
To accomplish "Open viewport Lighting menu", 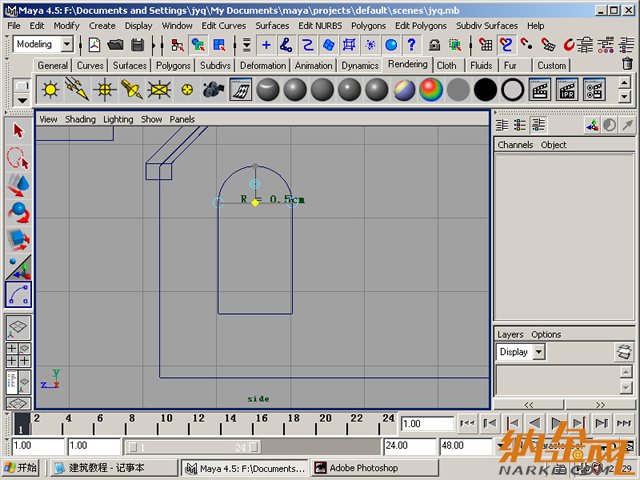I will click(x=118, y=119).
